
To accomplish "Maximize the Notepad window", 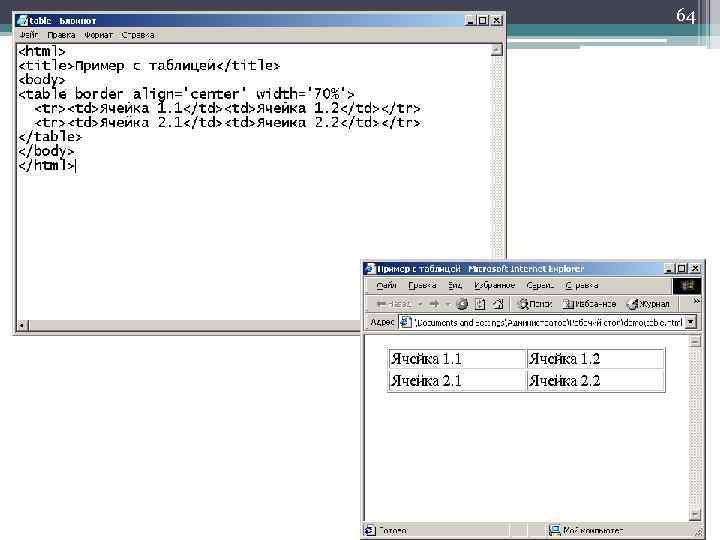I will coord(482,21).
